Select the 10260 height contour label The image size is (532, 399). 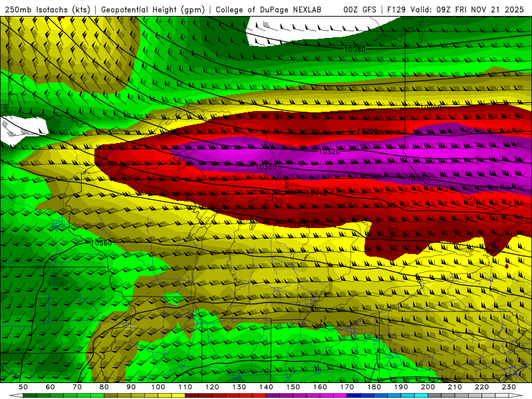368,131
